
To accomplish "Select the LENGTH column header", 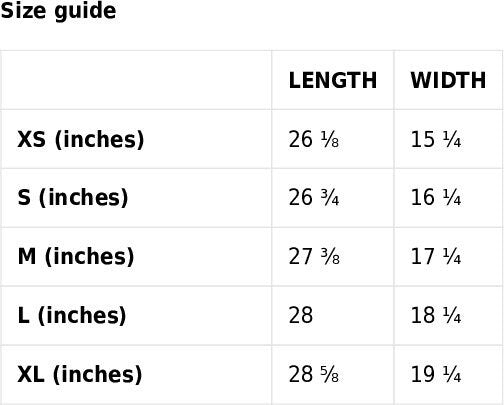I will [333, 80].
